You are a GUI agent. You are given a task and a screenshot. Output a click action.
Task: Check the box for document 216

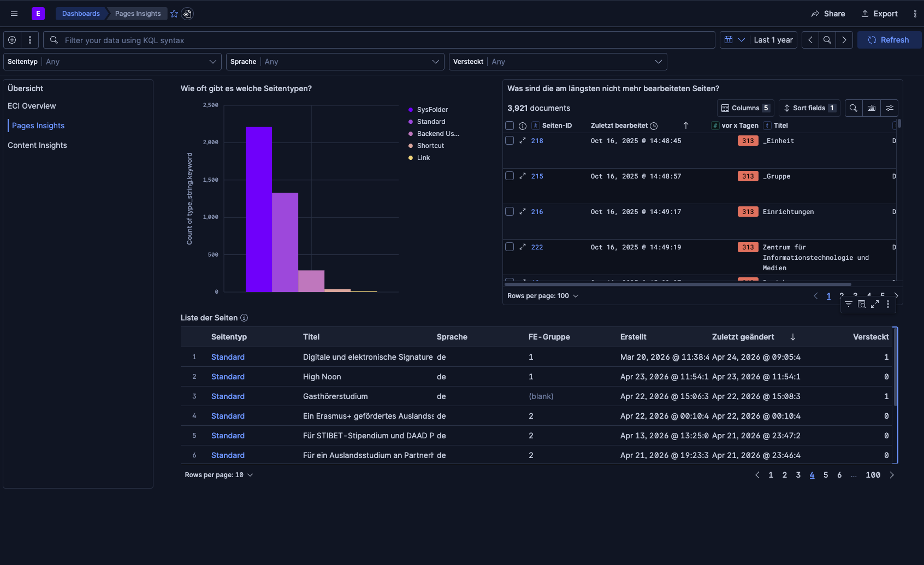pyautogui.click(x=510, y=211)
